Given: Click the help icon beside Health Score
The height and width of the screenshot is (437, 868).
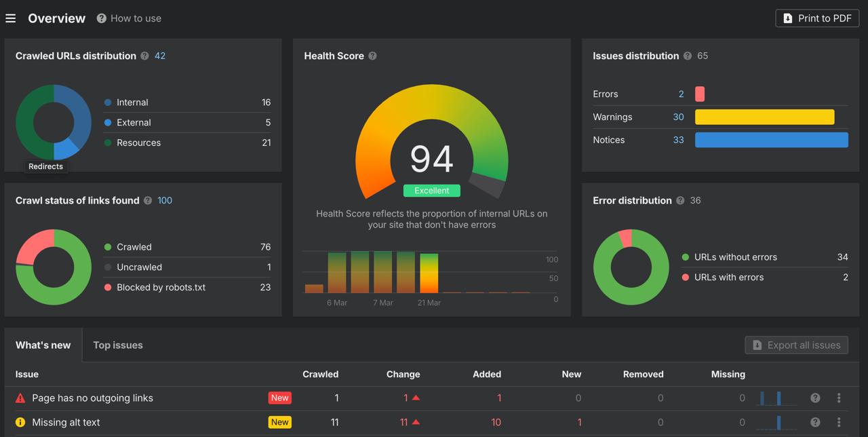Looking at the screenshot, I should [372, 56].
